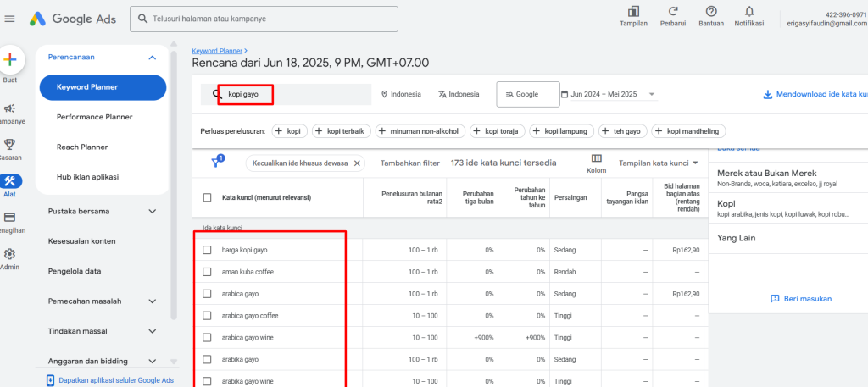Check the arabica gayo row
The height and width of the screenshot is (387, 868).
(207, 294)
